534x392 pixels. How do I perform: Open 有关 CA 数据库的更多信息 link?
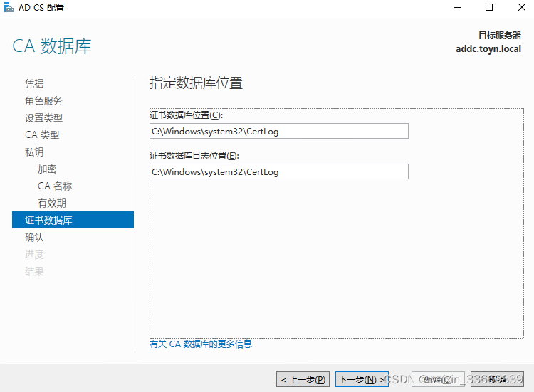point(201,344)
